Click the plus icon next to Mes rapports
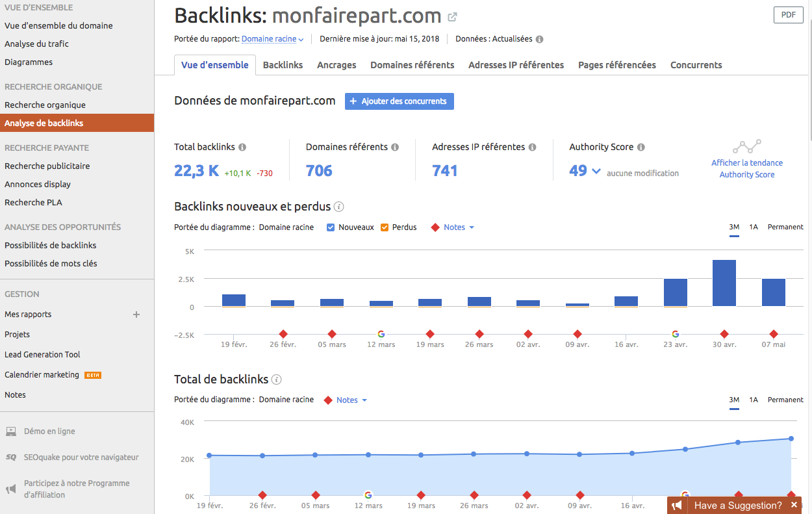Image resolution: width=812 pixels, height=514 pixels. coord(136,315)
